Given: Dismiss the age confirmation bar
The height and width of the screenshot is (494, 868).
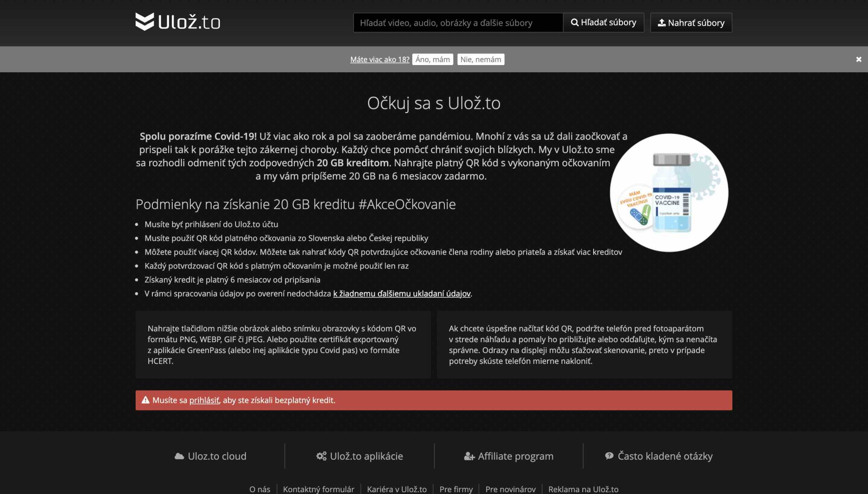Looking at the screenshot, I should coord(859,59).
